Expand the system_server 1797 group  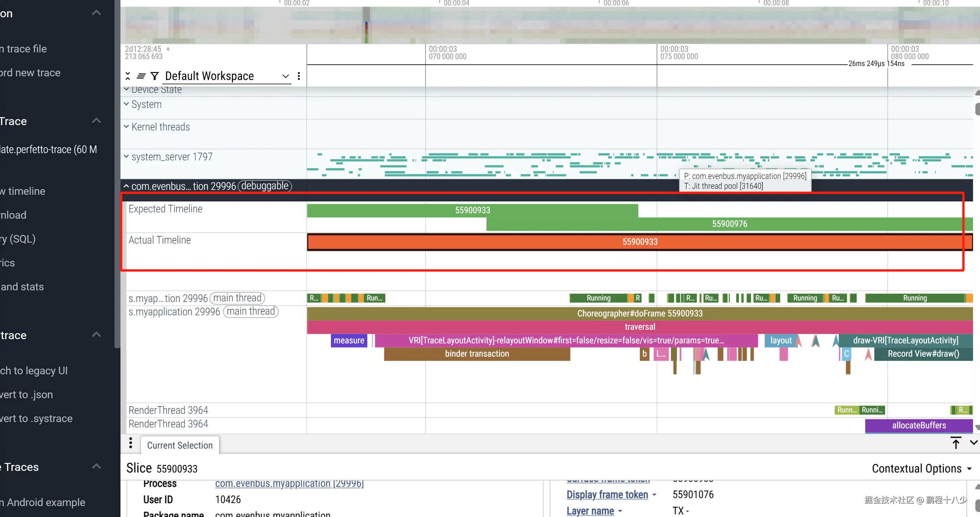point(126,156)
